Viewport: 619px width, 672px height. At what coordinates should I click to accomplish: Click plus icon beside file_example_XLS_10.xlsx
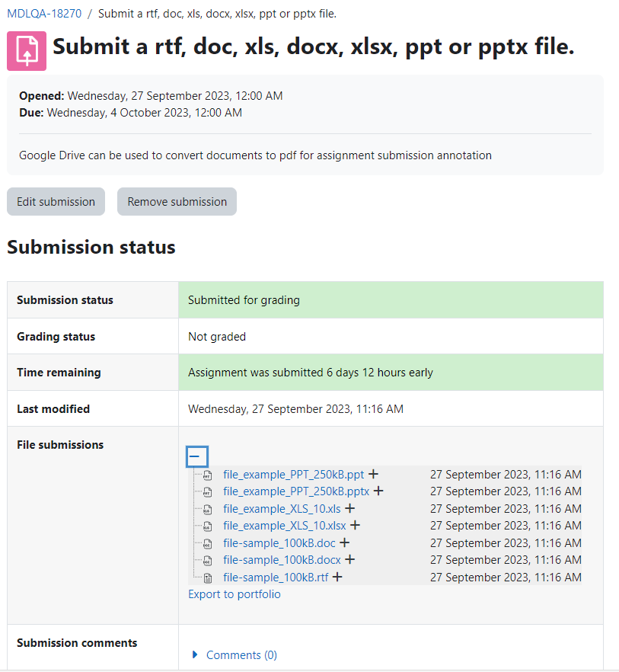[355, 525]
